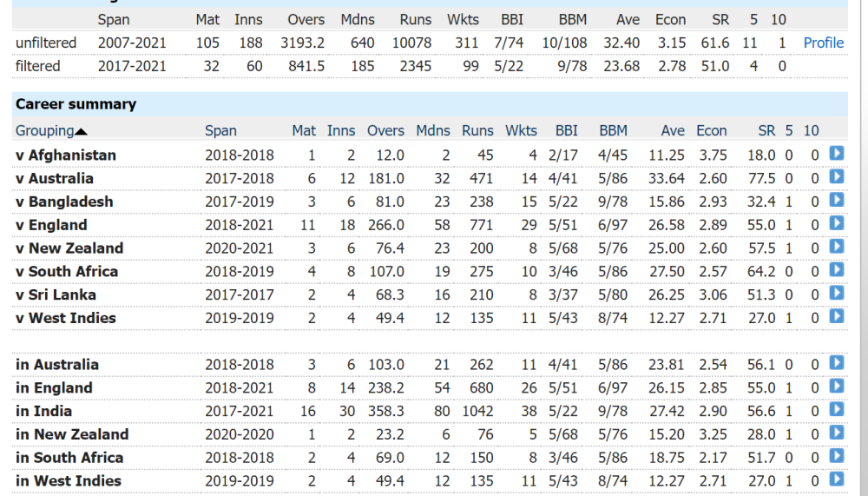
Task: Click the blue arrow for v South Africa
Action: pyautogui.click(x=837, y=270)
